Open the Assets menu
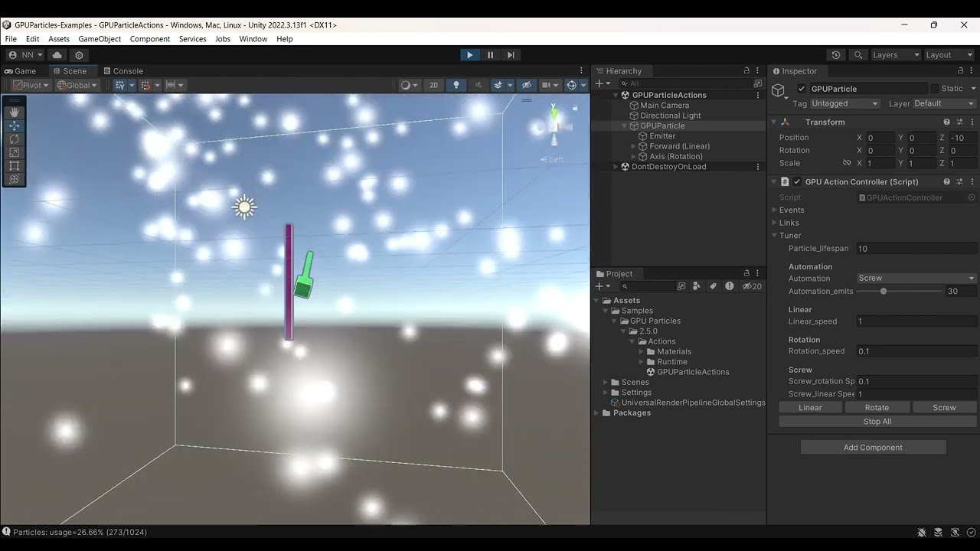Screen dimensions: 980x551 pos(59,39)
